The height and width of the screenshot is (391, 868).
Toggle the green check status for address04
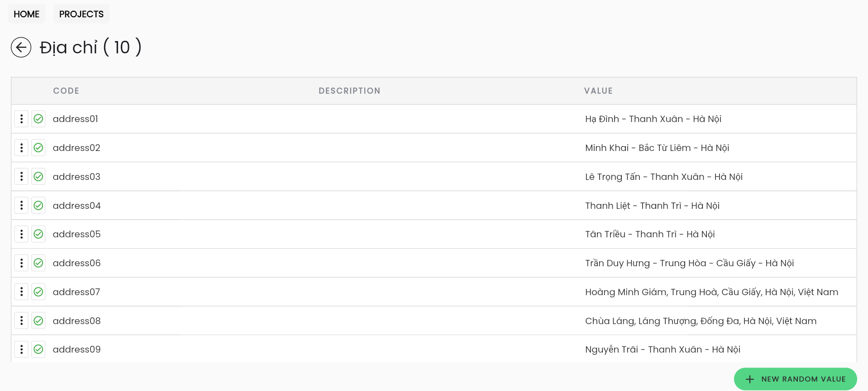click(38, 206)
